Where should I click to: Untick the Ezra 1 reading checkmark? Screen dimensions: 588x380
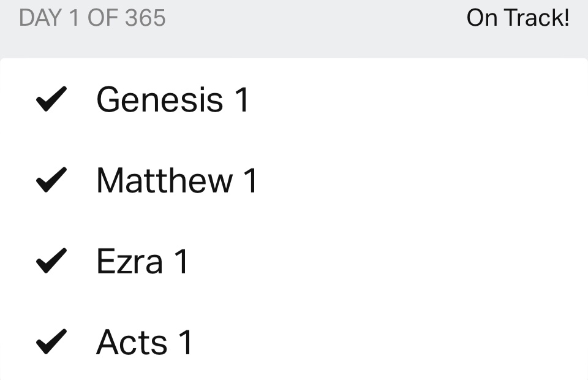tap(51, 262)
